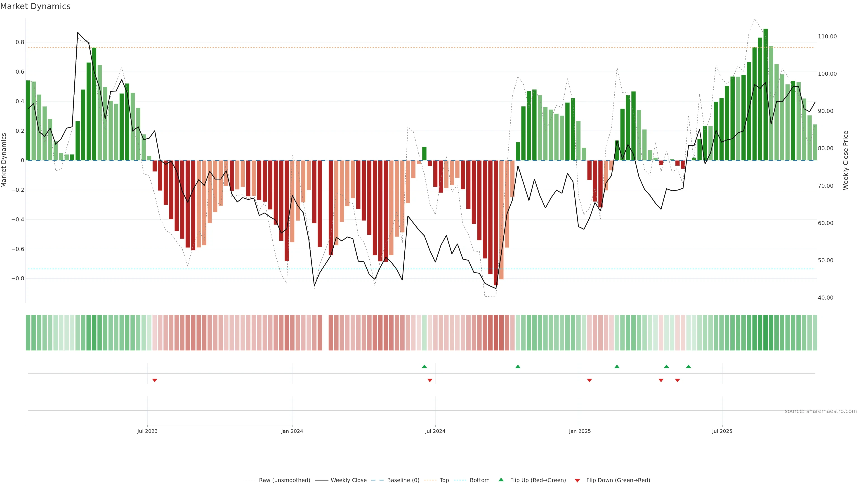Click the Weekly Close Price axis title
This screenshot has width=868, height=488.
pos(846,160)
